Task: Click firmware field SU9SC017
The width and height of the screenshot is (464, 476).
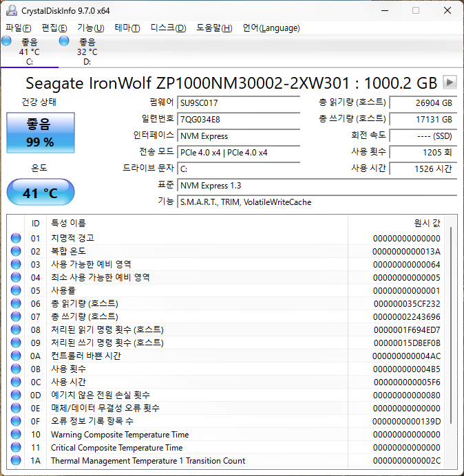Action: (239, 103)
